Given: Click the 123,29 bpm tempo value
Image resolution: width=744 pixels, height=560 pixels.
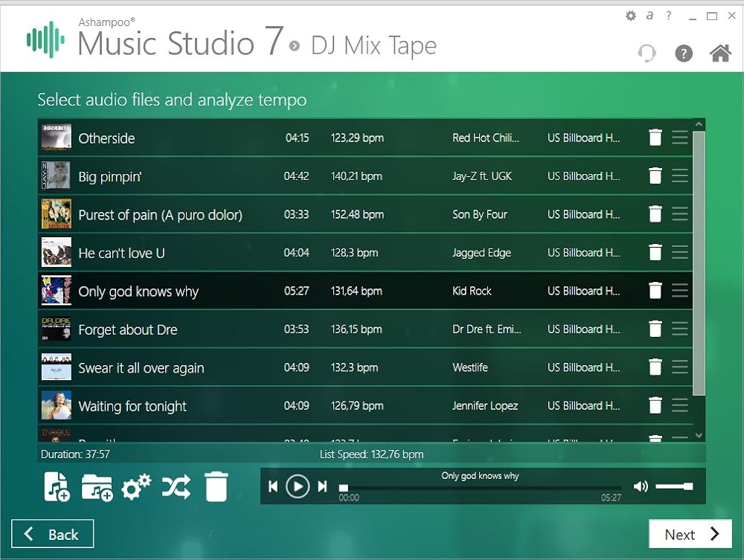Looking at the screenshot, I should point(357,138).
